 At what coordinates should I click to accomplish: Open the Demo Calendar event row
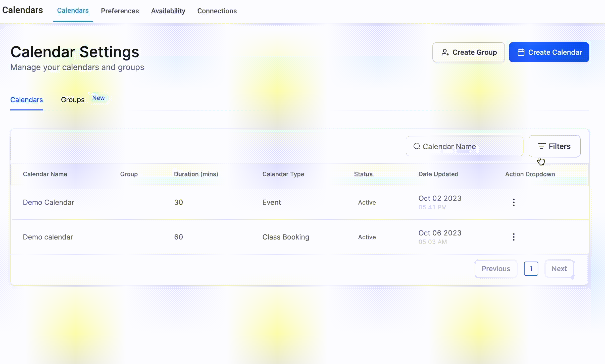[x=48, y=202]
